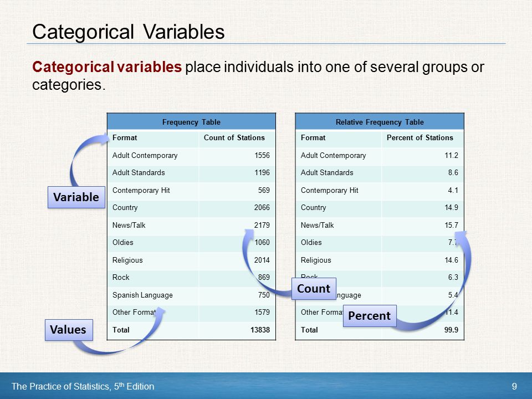532x399 pixels.
Task: Click the Categorical Variables slide title
Action: 128,32
